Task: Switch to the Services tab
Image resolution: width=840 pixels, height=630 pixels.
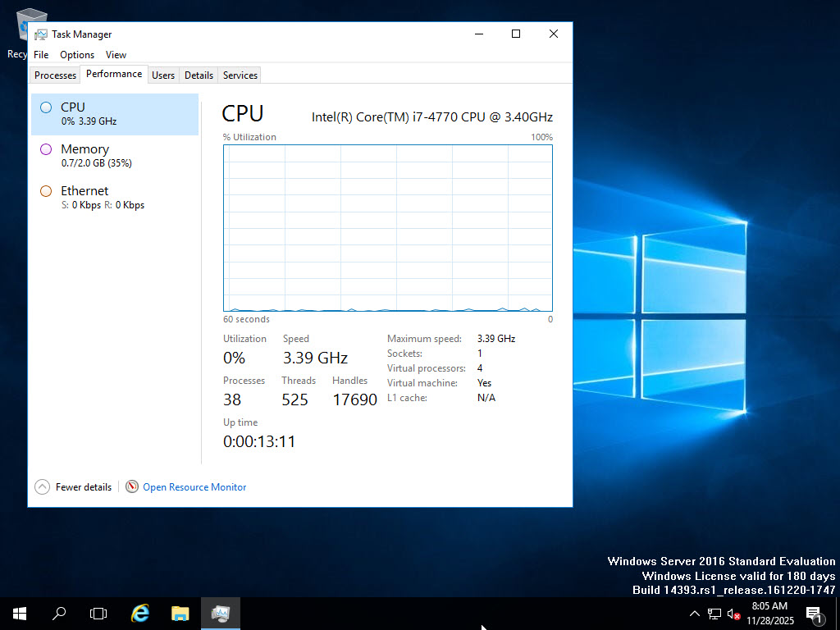Action: pyautogui.click(x=240, y=75)
